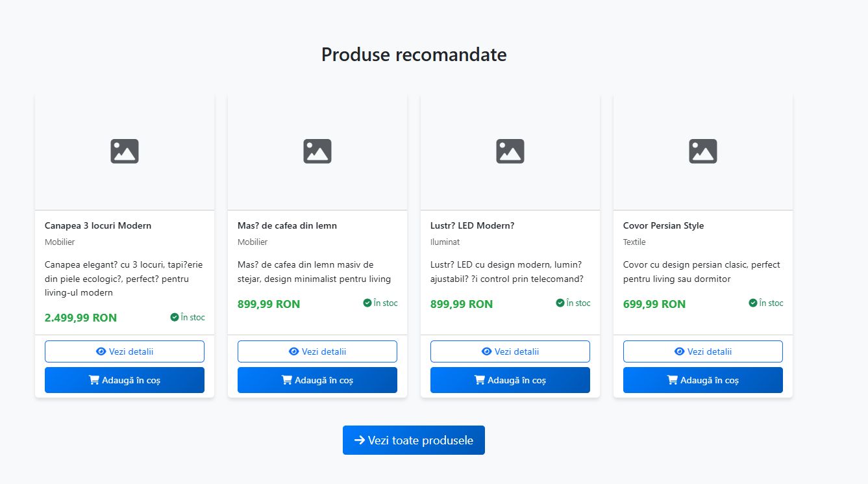Click image placeholder icon on Covor Persian card
This screenshot has height=484, width=868.
703,151
